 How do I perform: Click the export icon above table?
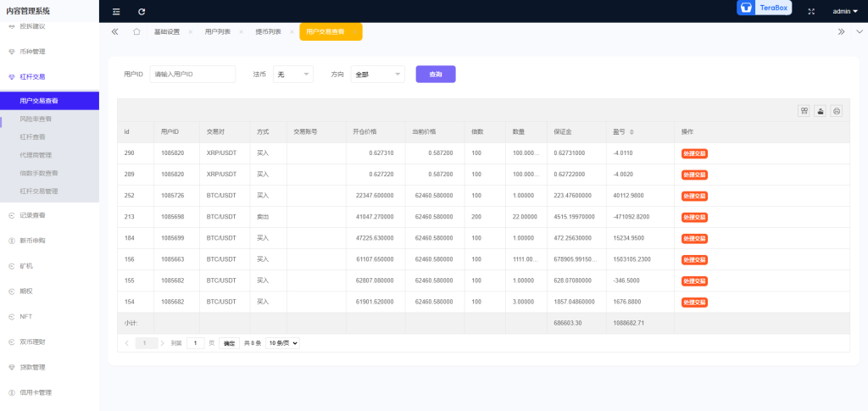point(820,111)
